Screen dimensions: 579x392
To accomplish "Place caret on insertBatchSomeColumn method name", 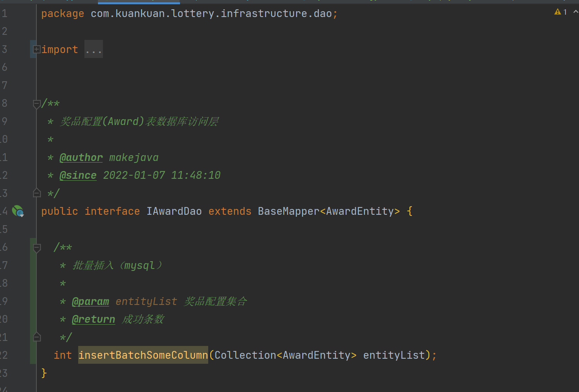I will (143, 355).
